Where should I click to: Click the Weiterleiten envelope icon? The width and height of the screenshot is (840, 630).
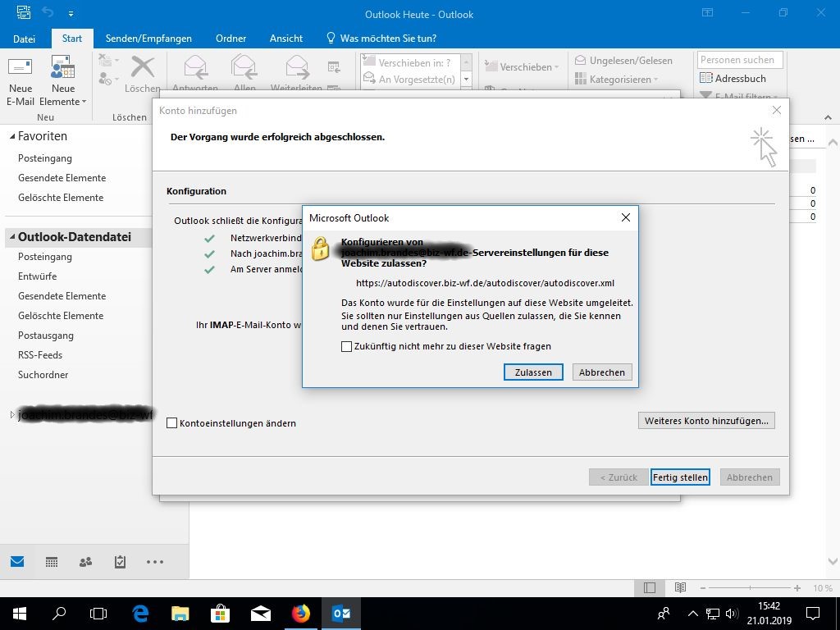tap(297, 67)
